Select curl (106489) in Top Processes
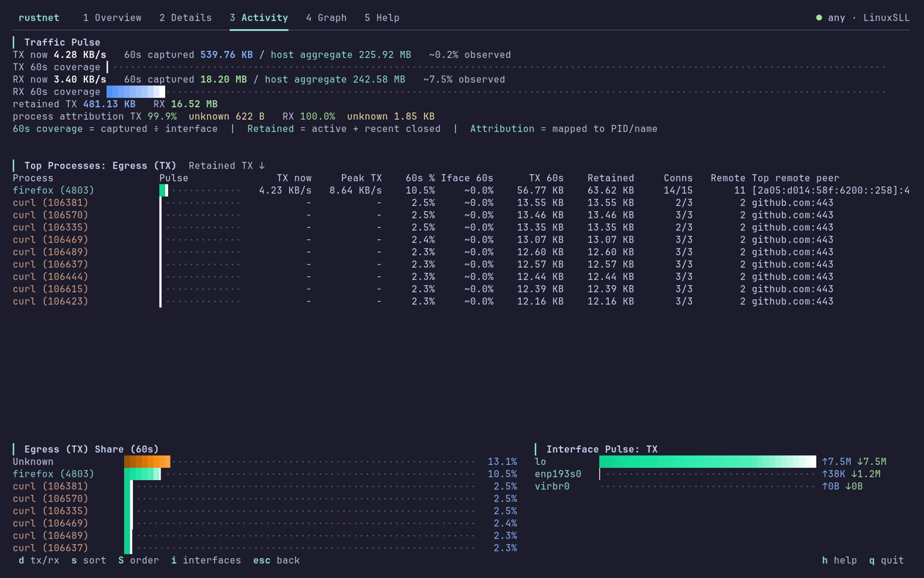This screenshot has width=924, height=578. pyautogui.click(x=461, y=252)
